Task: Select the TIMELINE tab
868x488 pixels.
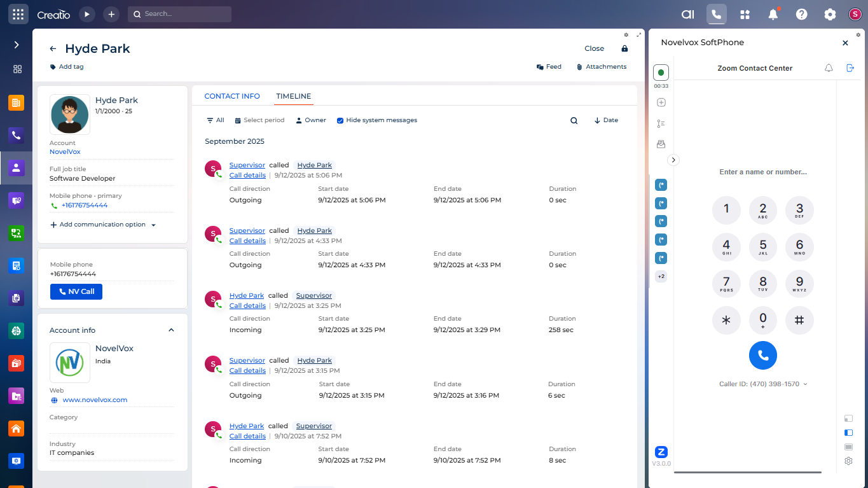Action: (x=293, y=96)
